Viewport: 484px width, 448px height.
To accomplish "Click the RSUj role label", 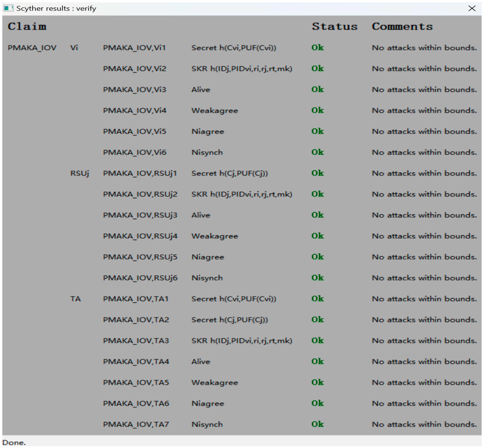I will click(x=79, y=173).
